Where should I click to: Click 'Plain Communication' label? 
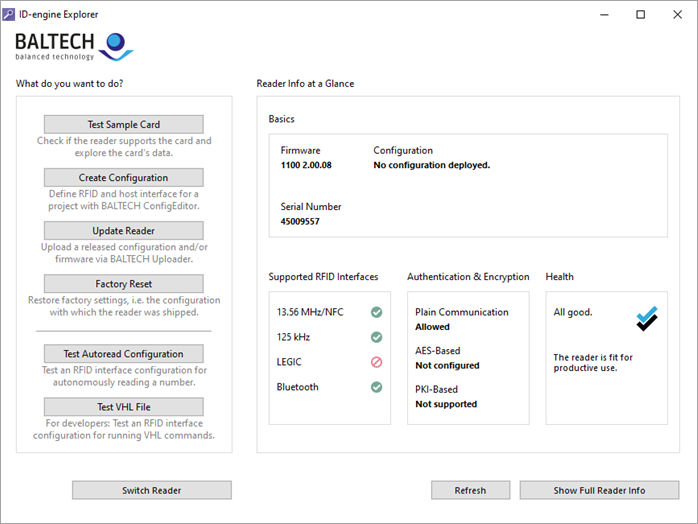pos(462,312)
